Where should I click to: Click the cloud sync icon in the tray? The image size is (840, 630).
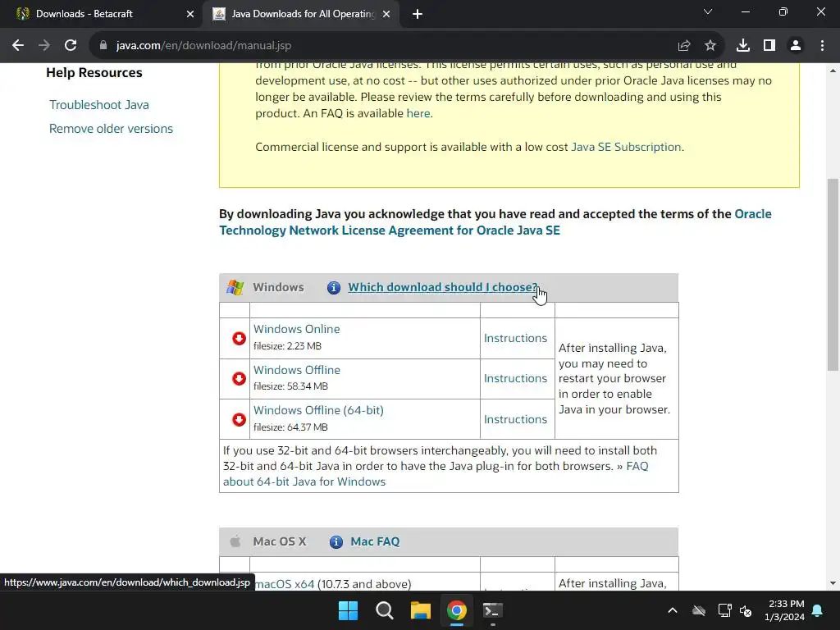click(699, 610)
